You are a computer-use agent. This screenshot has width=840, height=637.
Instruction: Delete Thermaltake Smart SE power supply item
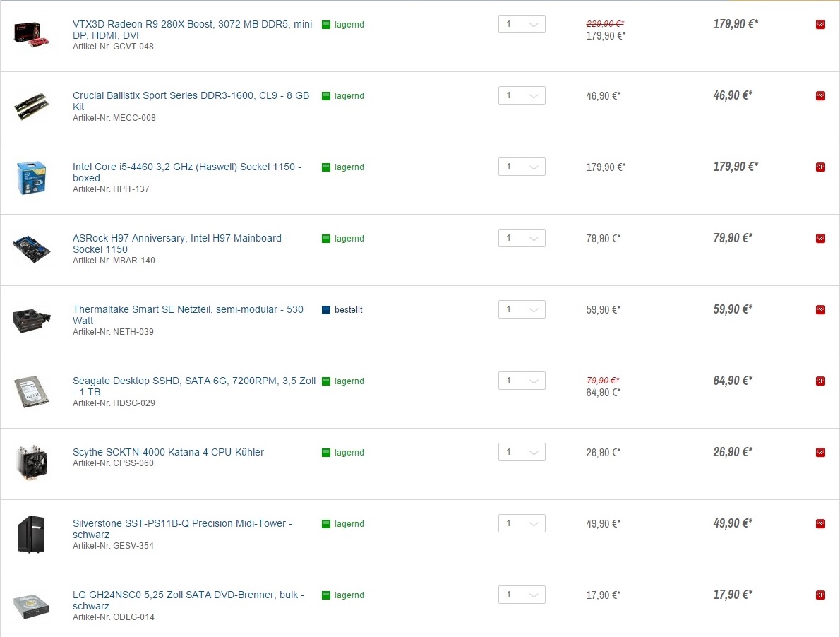point(820,309)
